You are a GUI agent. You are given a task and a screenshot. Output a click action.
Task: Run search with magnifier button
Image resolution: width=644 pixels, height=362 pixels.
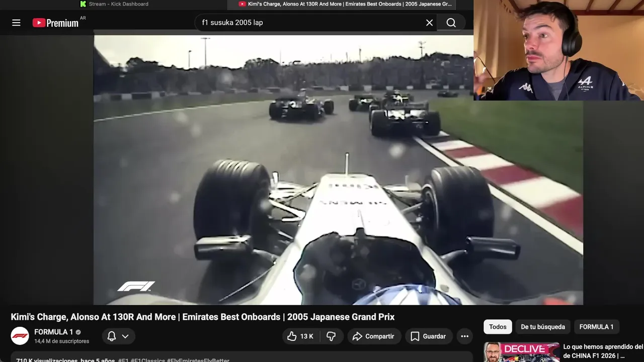point(451,23)
